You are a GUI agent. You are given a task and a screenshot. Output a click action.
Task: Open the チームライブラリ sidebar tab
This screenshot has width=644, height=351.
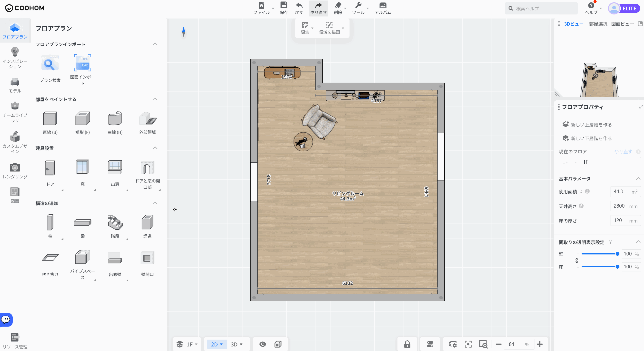[15, 112]
